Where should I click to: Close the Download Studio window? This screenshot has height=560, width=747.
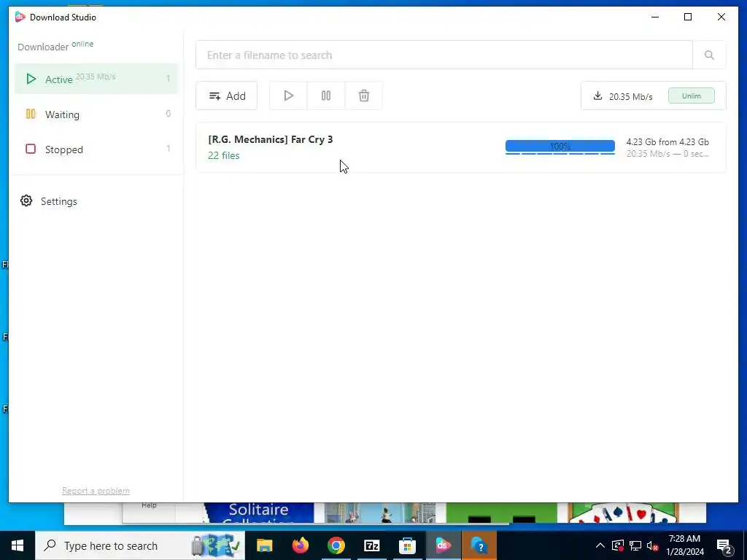pyautogui.click(x=721, y=17)
